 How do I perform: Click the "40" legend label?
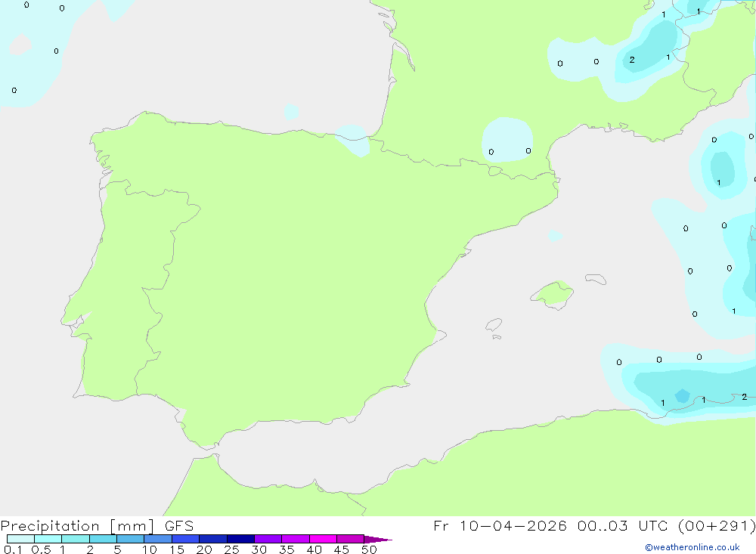(314, 549)
